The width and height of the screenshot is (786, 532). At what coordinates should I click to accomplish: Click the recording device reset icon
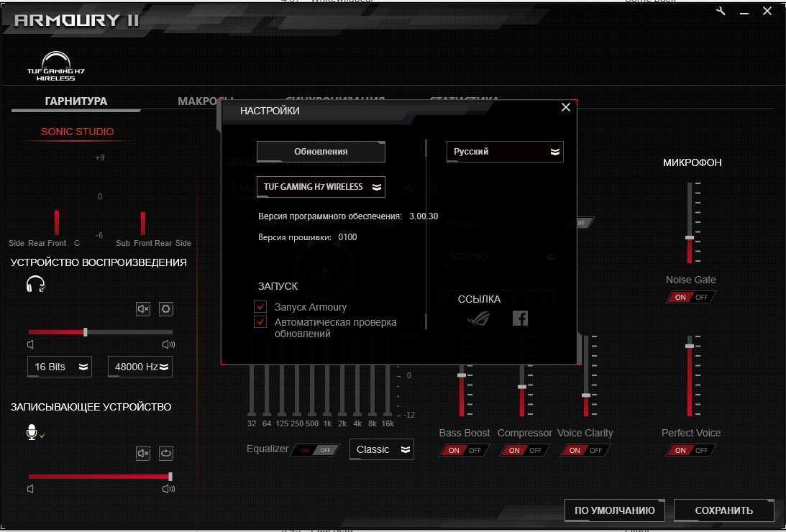[x=166, y=454]
